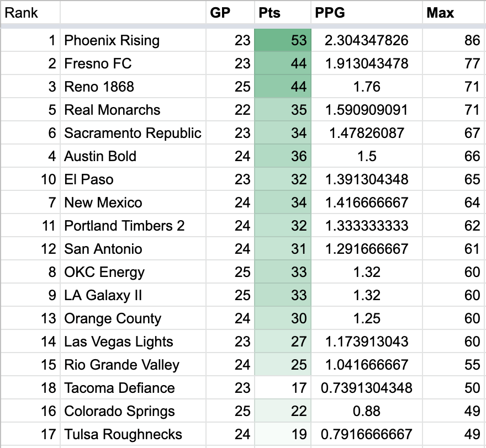486x448 pixels.
Task: Click the Sacramento Republic cell
Action: 133,133
